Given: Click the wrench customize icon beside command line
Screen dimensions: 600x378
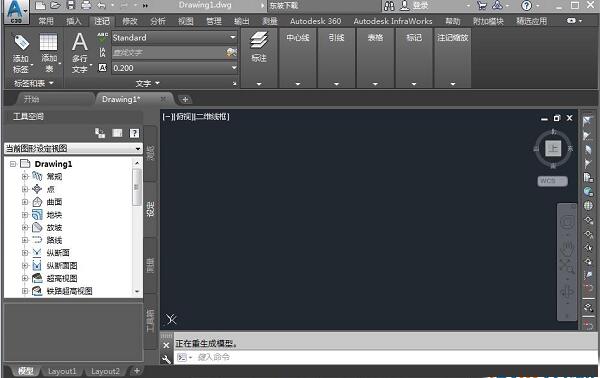Looking at the screenshot, I should [x=166, y=359].
